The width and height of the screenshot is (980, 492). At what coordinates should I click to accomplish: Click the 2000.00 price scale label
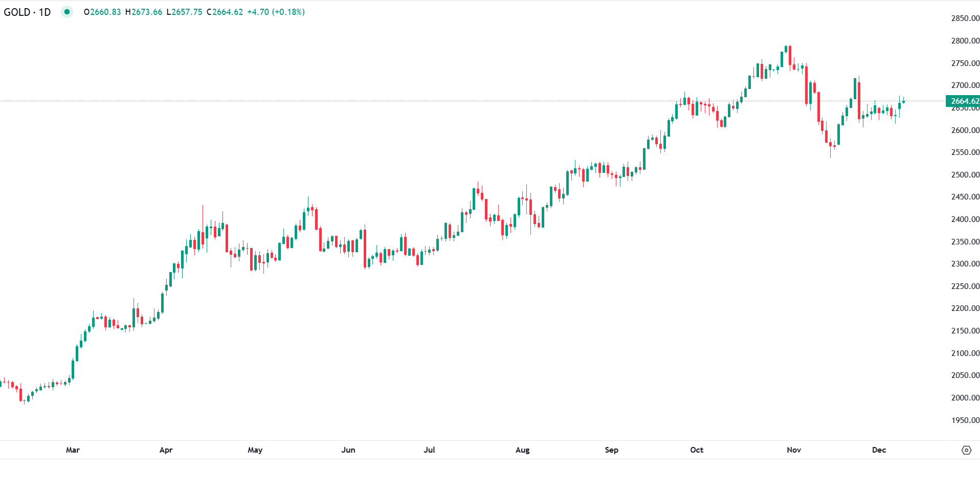965,398
